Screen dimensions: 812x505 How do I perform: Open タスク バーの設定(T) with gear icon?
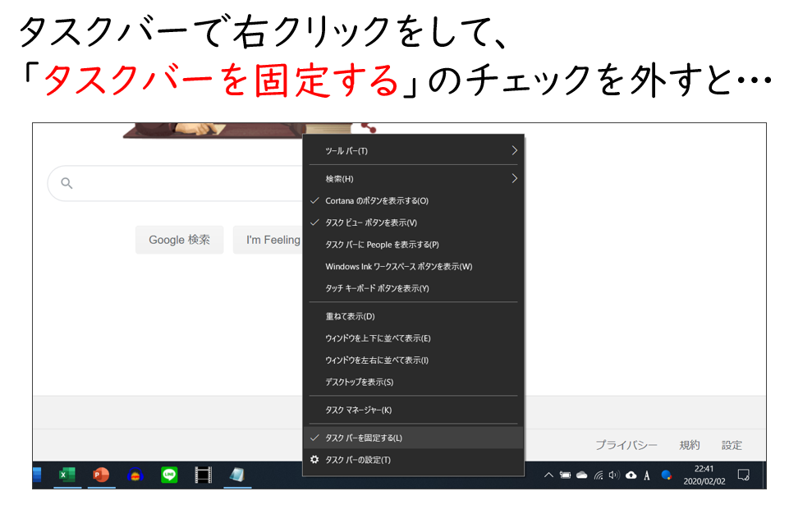[x=357, y=460]
